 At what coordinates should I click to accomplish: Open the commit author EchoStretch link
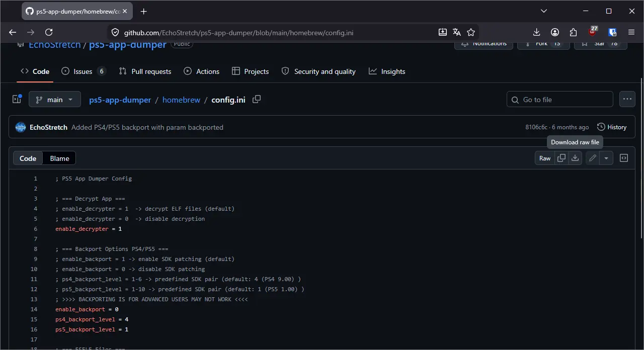pyautogui.click(x=48, y=127)
